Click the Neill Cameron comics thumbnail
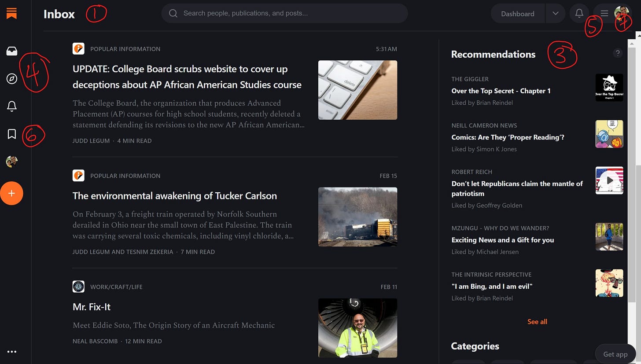The height and width of the screenshot is (364, 641). point(609,134)
